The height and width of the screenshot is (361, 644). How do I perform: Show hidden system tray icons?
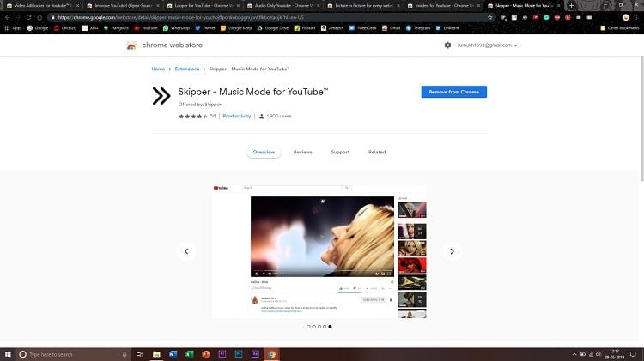(574, 354)
